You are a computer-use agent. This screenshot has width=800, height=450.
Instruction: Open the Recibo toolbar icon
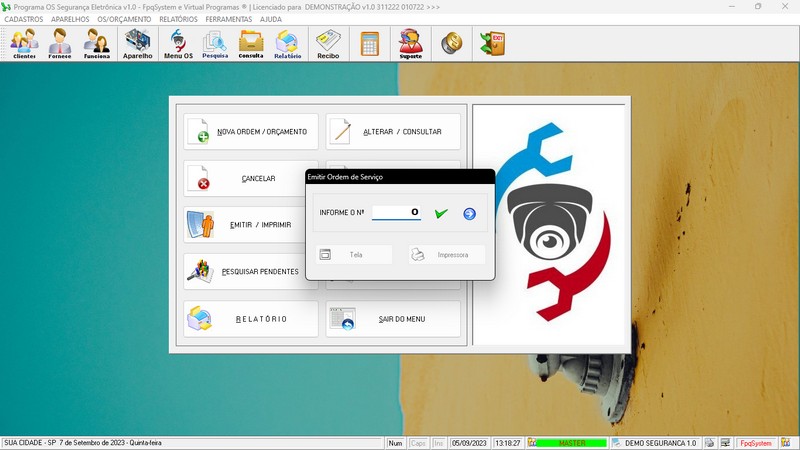(328, 44)
